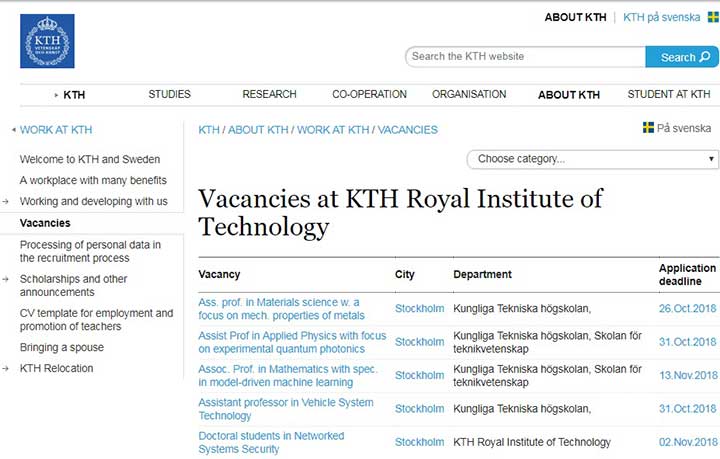Screen dimensions: 720x459
Task: Click the City column header
Action: click(x=405, y=274)
